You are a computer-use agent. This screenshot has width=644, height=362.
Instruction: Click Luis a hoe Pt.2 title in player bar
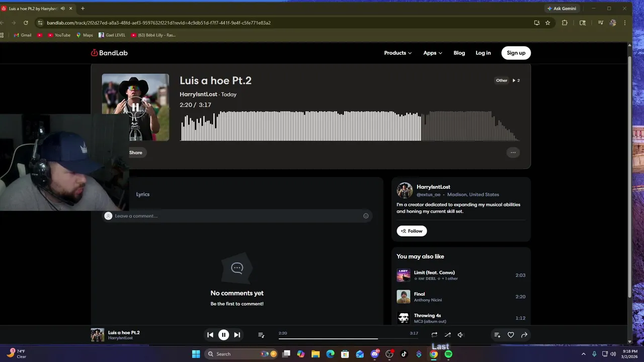pyautogui.click(x=124, y=332)
